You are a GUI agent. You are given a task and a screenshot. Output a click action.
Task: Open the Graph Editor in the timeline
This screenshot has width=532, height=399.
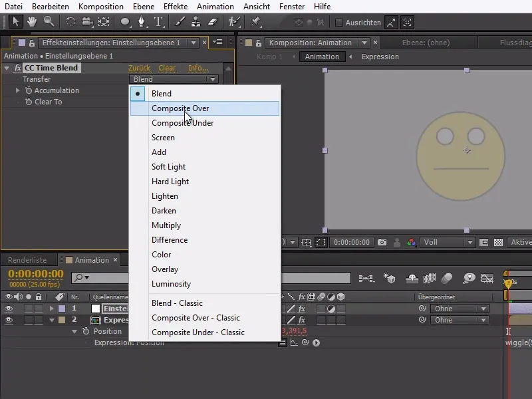tap(487, 279)
